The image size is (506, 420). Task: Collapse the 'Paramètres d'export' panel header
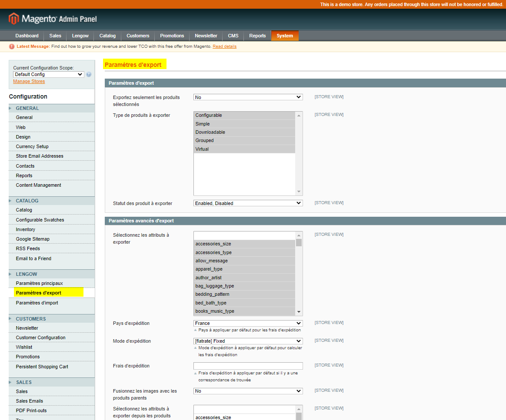pyautogui.click(x=305, y=83)
